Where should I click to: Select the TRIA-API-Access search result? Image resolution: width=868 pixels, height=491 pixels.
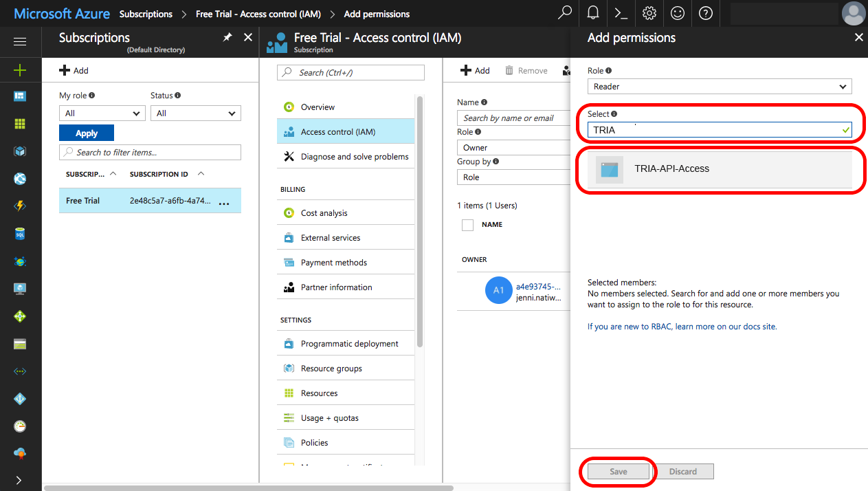tap(720, 169)
